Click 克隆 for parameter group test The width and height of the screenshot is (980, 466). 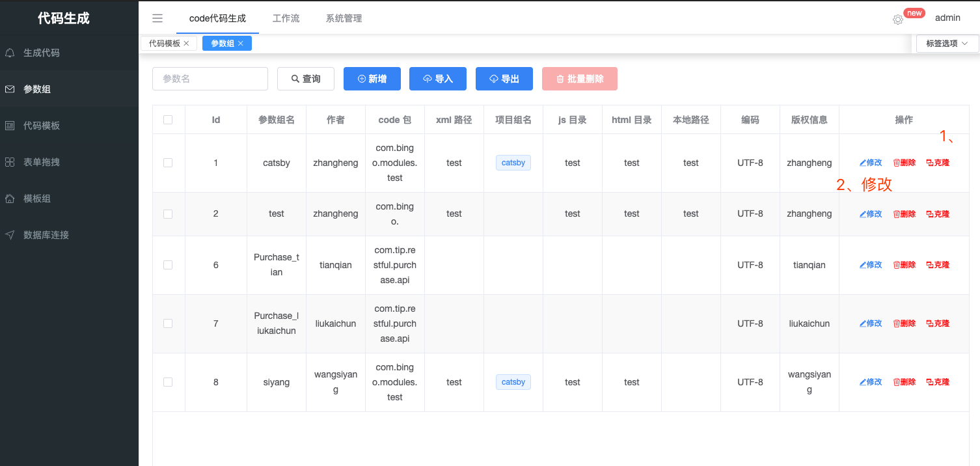[938, 214]
